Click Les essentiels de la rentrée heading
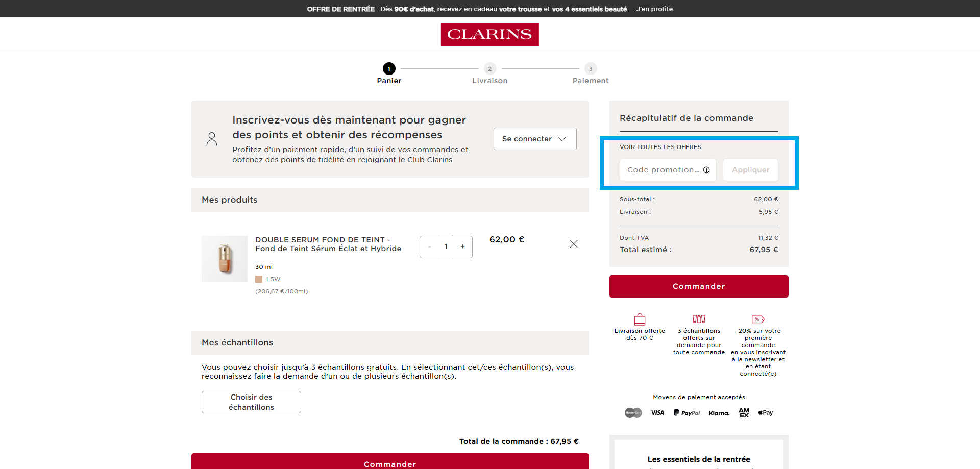Image resolution: width=980 pixels, height=469 pixels. (x=699, y=459)
